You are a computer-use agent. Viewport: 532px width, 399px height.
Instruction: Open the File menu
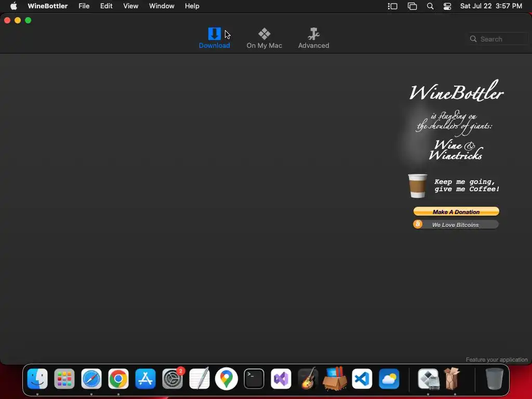(84, 6)
